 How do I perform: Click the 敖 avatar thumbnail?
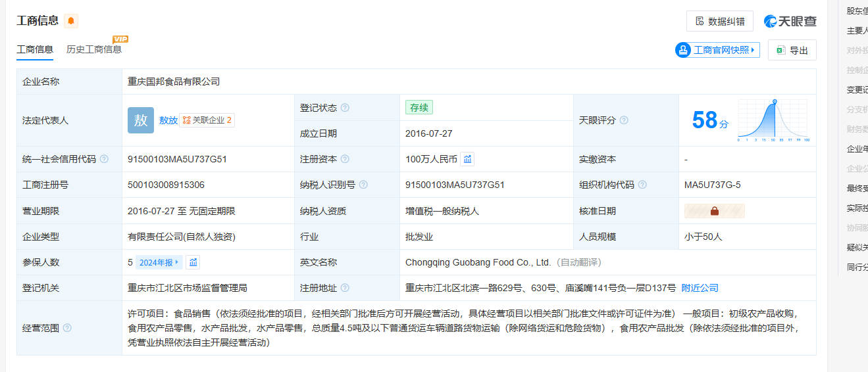click(141, 120)
